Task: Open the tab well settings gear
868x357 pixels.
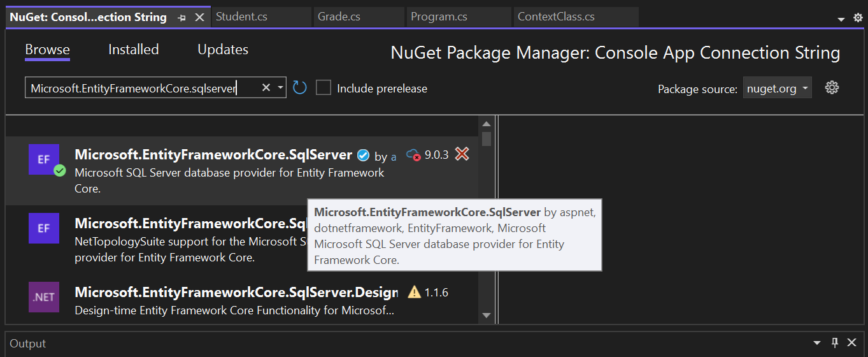Action: pyautogui.click(x=858, y=18)
